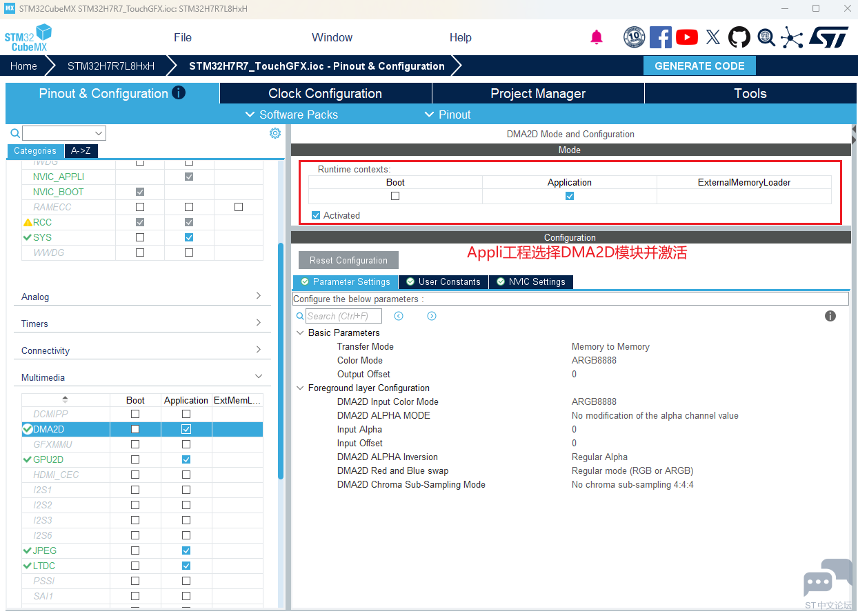Go to next parameter search result

coord(432,316)
